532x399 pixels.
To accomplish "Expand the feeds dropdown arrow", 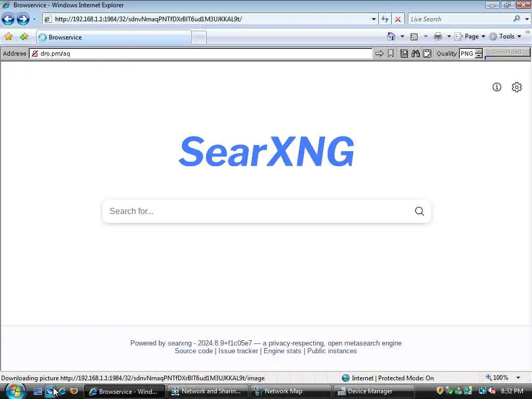I will pos(425,36).
